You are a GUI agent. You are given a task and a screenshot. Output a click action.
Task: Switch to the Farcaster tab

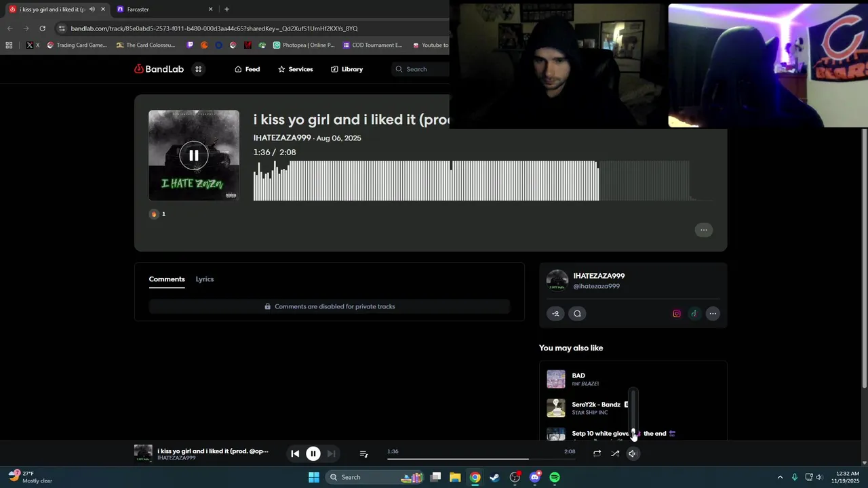tap(163, 9)
